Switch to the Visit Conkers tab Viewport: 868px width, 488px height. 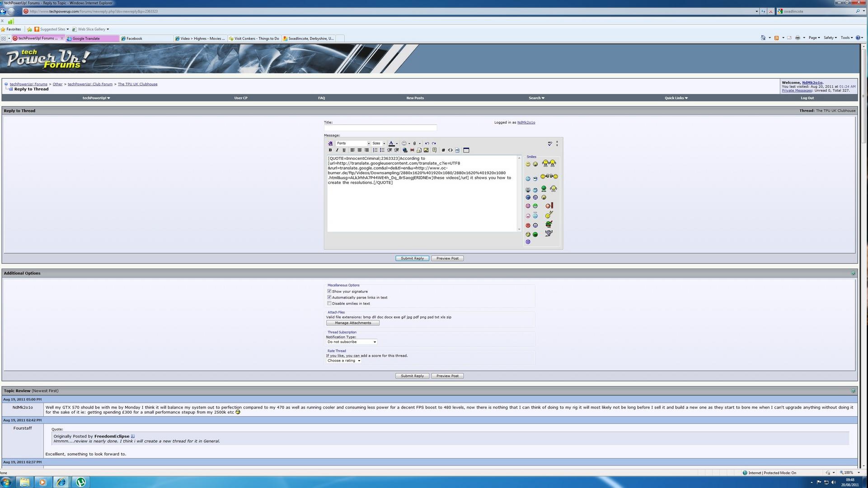pos(254,38)
